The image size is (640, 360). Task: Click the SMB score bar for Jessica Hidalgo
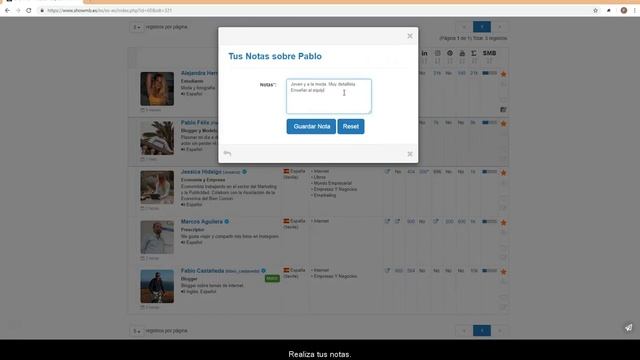pos(489,172)
